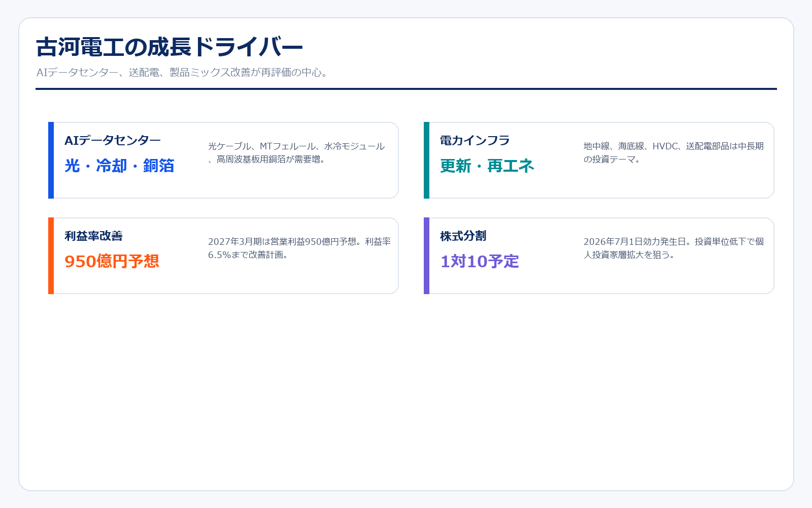This screenshot has width=812, height=508.
Task: Click the description starting 2027年3月期は営業利益
Action: [299, 248]
